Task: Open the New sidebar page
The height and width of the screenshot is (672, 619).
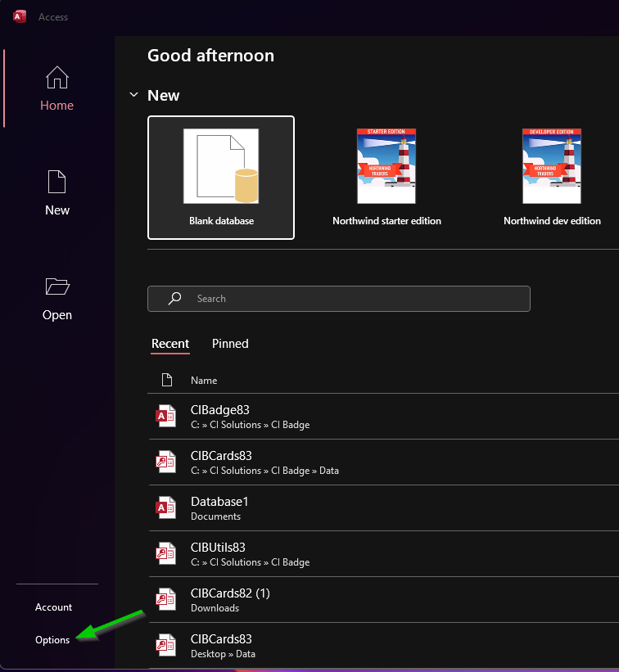Action: coord(57,193)
